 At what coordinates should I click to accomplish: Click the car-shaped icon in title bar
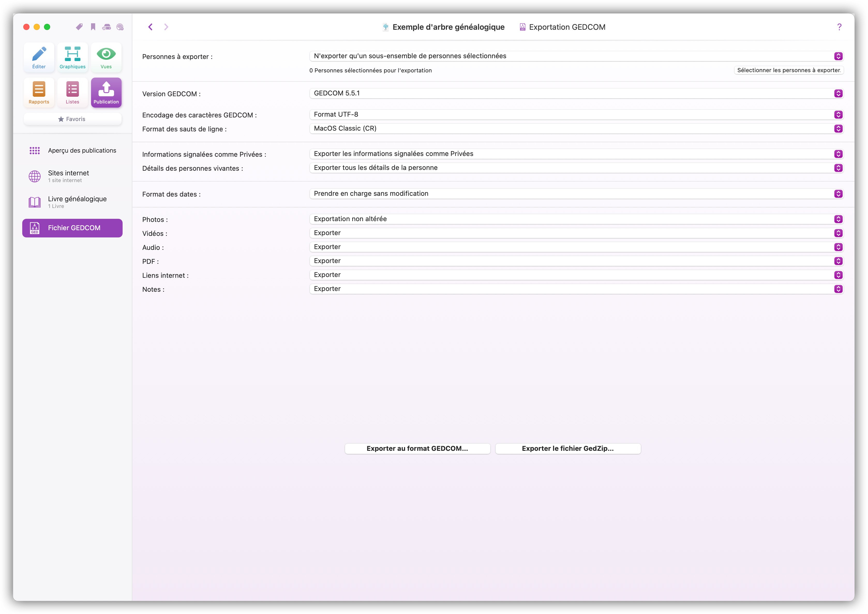click(107, 27)
